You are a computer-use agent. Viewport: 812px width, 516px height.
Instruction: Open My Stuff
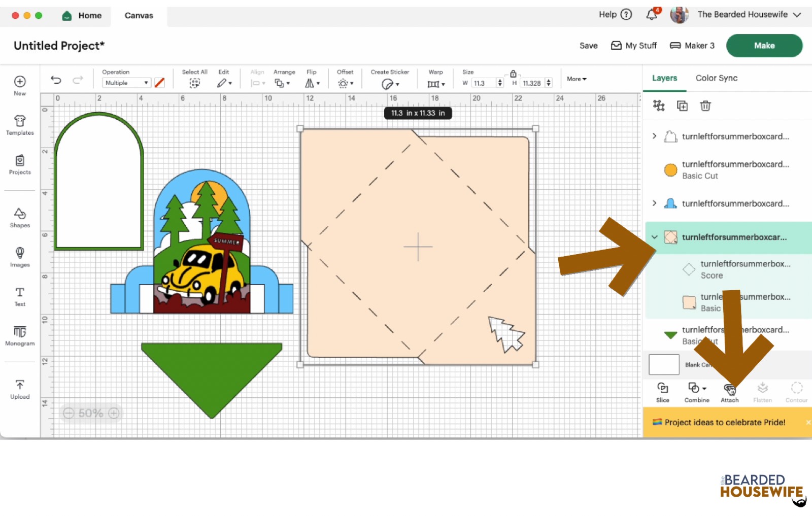click(634, 46)
